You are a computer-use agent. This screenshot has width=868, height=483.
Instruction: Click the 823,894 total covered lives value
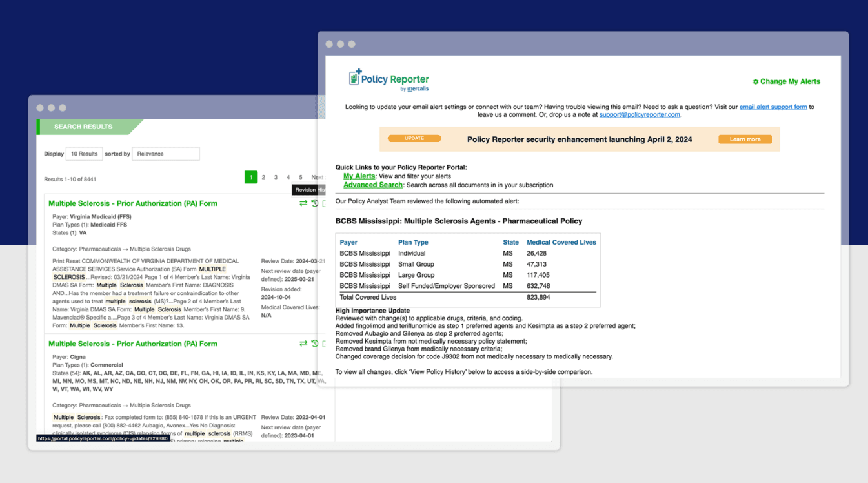[x=538, y=297]
